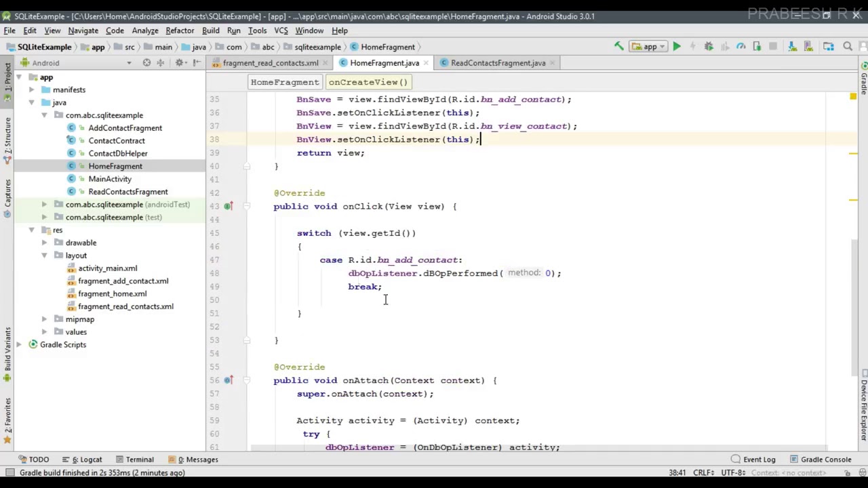Click the Stop square icon in the toolbar
868x488 pixels.
point(773,47)
